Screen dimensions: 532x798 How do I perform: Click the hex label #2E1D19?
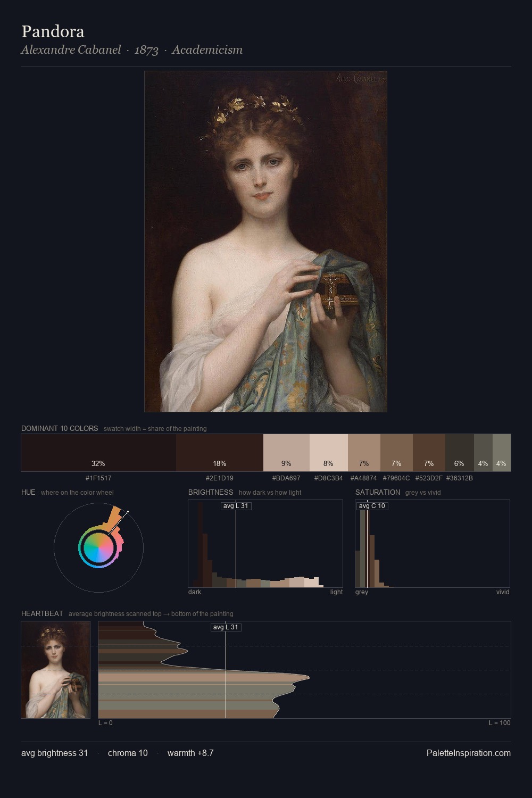(x=220, y=478)
